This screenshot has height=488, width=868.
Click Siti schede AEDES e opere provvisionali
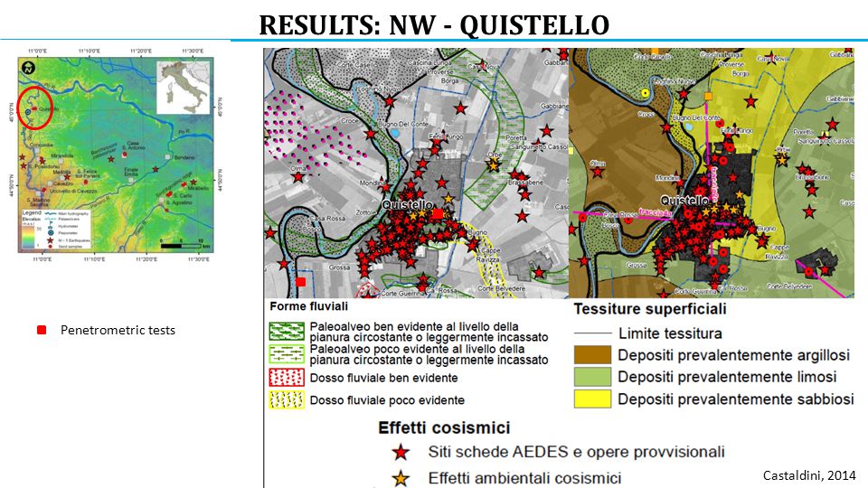click(x=576, y=452)
